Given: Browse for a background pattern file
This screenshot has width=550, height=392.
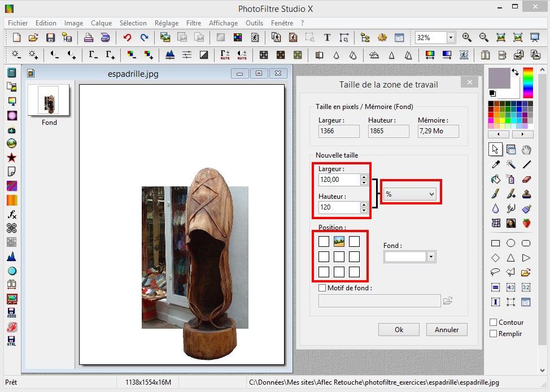Looking at the screenshot, I should (x=448, y=300).
